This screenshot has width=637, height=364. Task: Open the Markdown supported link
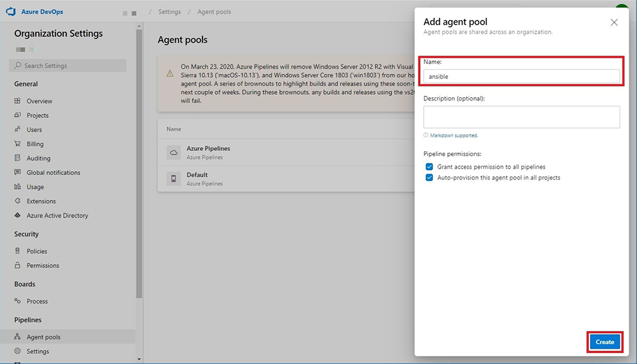(454, 136)
